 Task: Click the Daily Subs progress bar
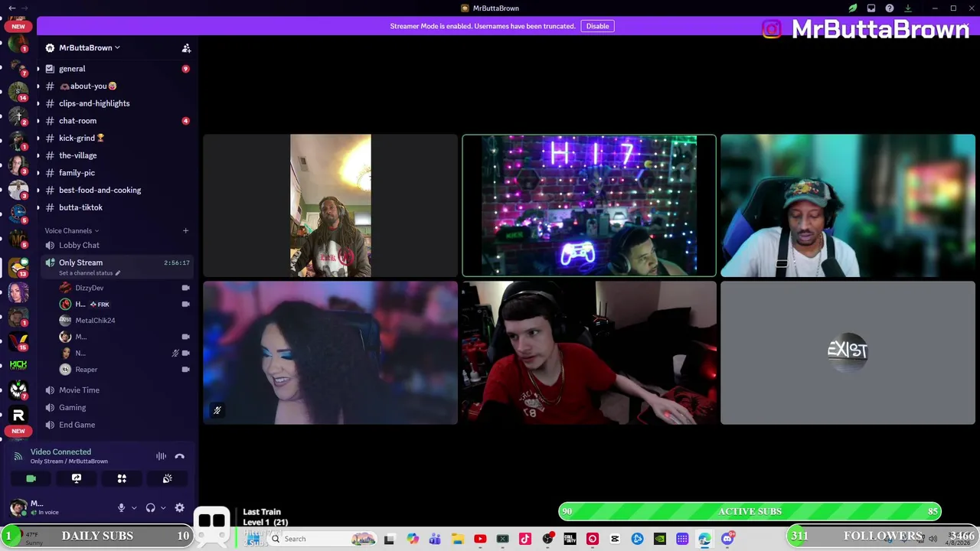(96, 536)
